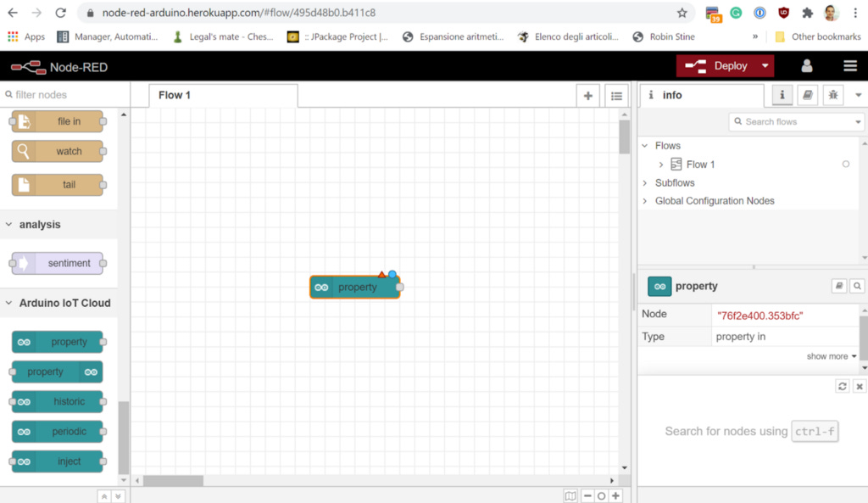Image resolution: width=868 pixels, height=503 pixels.
Task: Click the Type value "property in"
Action: [740, 337]
